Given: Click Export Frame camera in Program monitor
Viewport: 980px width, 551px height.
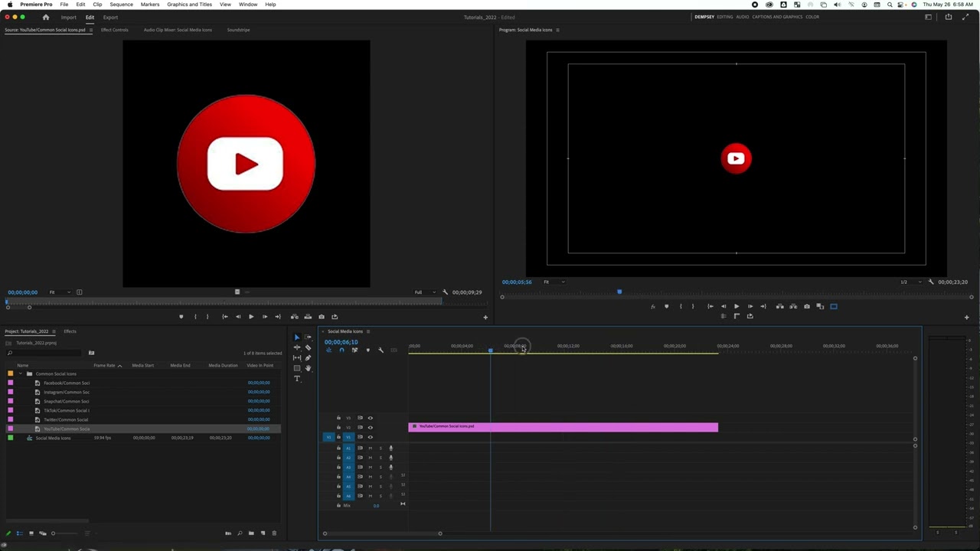Looking at the screenshot, I should point(807,306).
